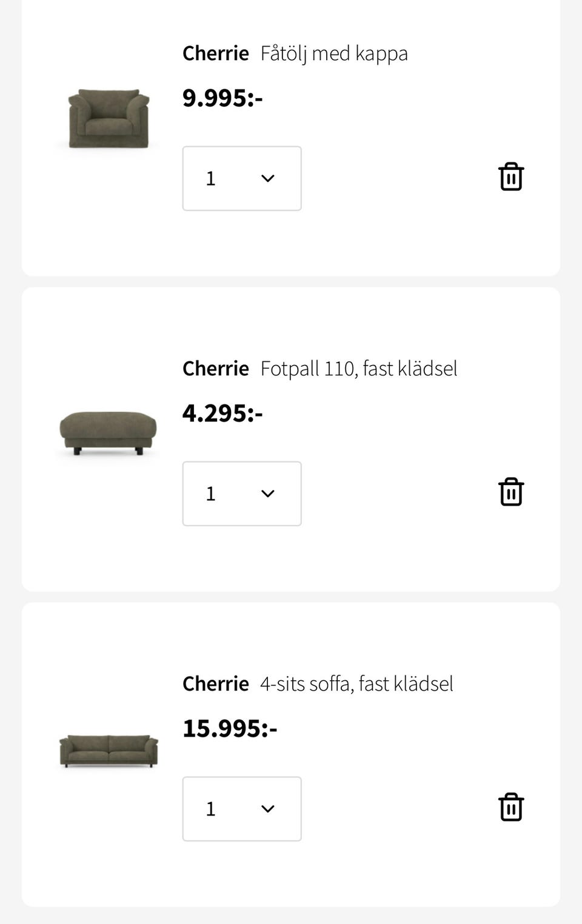Go to Fotpall 110, fast klädsel page
The image size is (582, 924).
point(358,369)
